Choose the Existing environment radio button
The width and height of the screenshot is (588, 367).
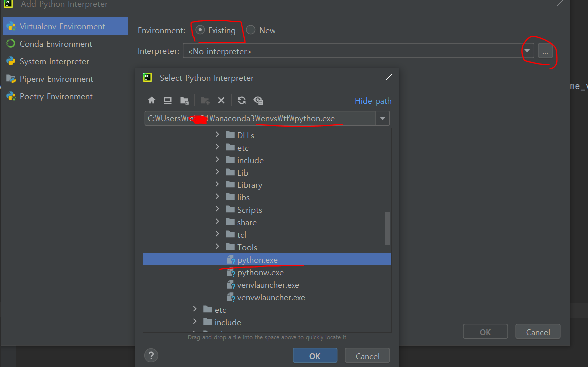coord(200,30)
